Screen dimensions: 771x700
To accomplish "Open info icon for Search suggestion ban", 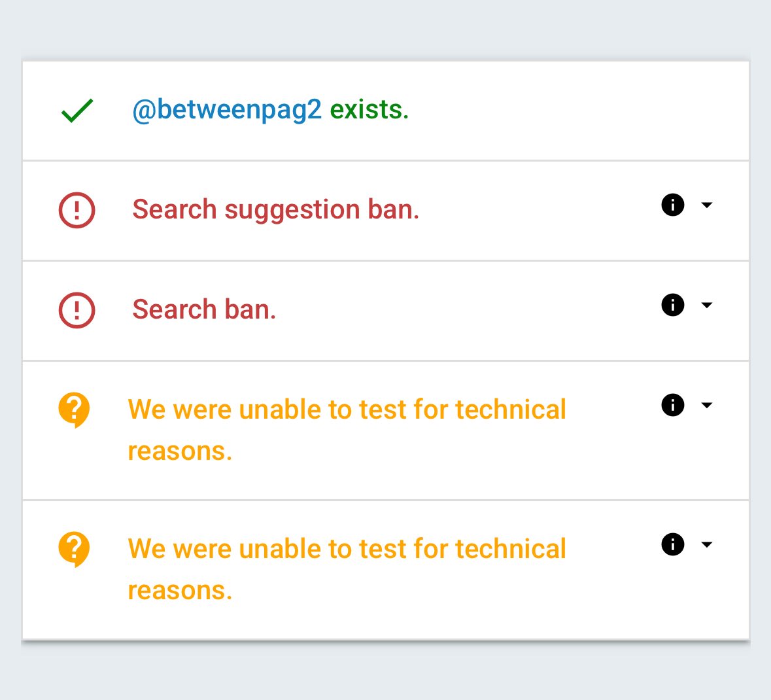I will pyautogui.click(x=672, y=205).
